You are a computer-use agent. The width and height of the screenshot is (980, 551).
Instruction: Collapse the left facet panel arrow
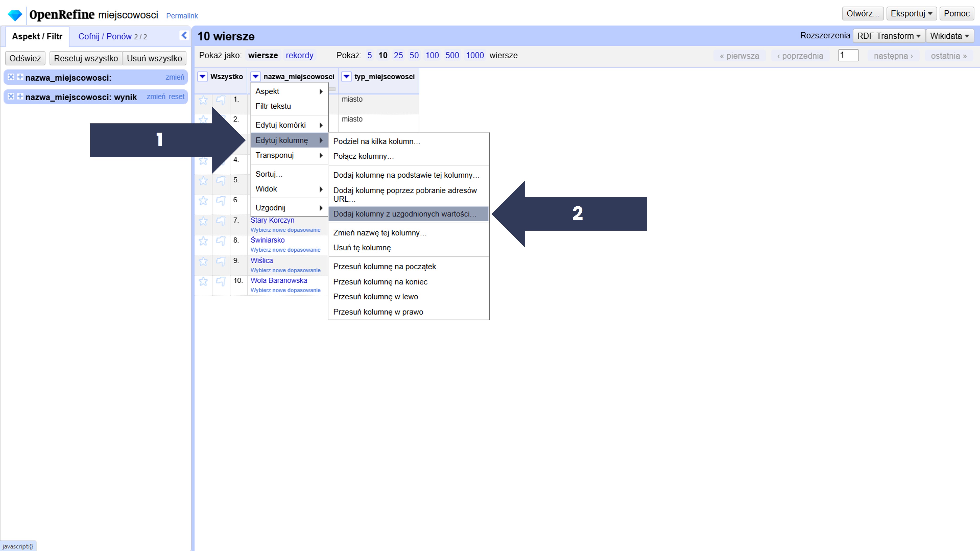coord(184,35)
